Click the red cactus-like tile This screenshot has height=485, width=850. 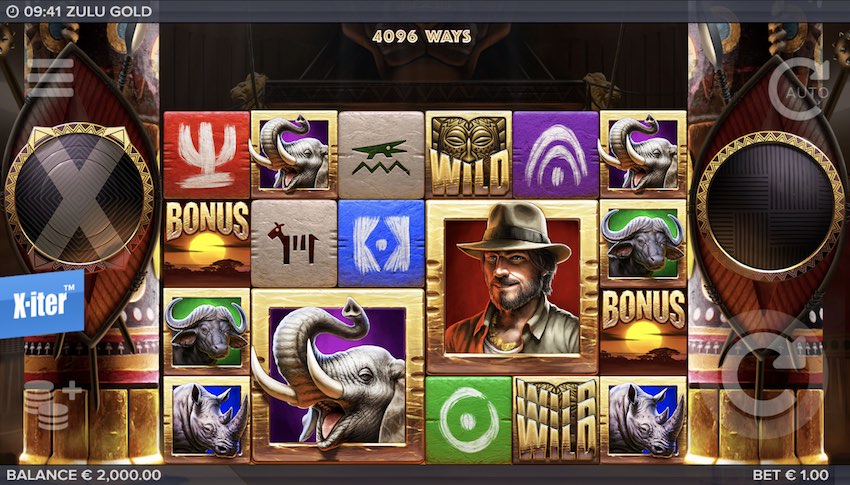point(207,154)
